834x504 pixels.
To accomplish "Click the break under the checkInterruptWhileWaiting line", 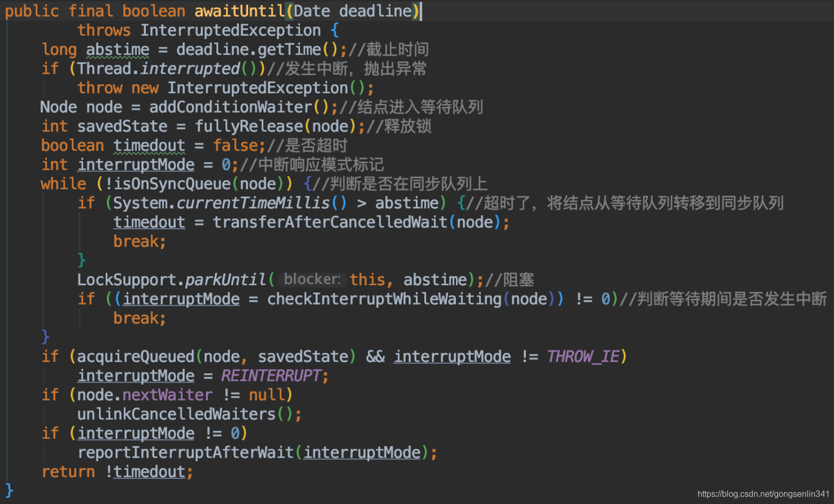I will click(140, 318).
